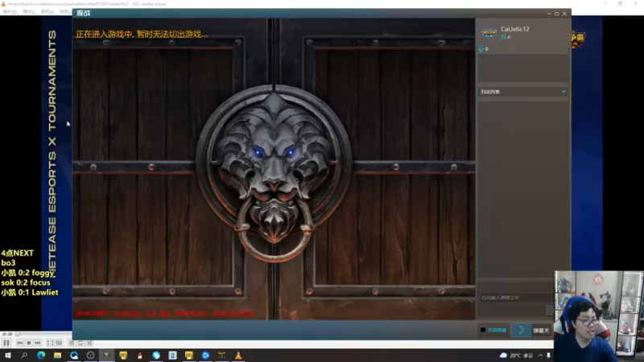The width and height of the screenshot is (644, 362).
Task: Stop playback in VLC
Action: (29, 343)
